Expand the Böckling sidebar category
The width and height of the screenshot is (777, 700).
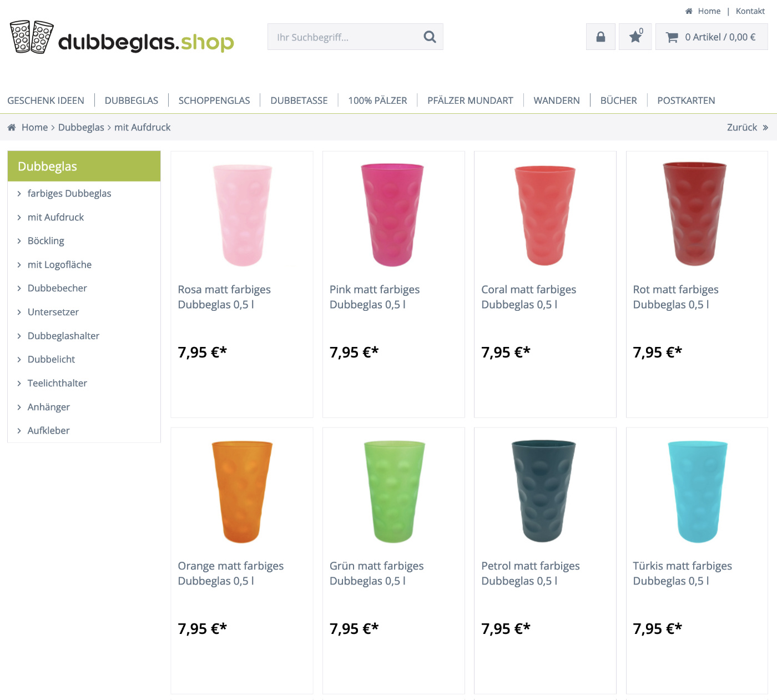[x=46, y=241]
